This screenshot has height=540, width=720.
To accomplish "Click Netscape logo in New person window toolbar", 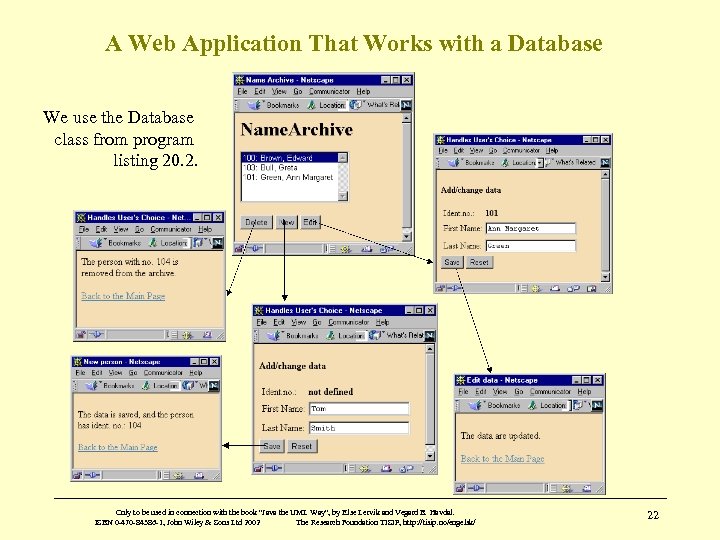I will 214,386.
